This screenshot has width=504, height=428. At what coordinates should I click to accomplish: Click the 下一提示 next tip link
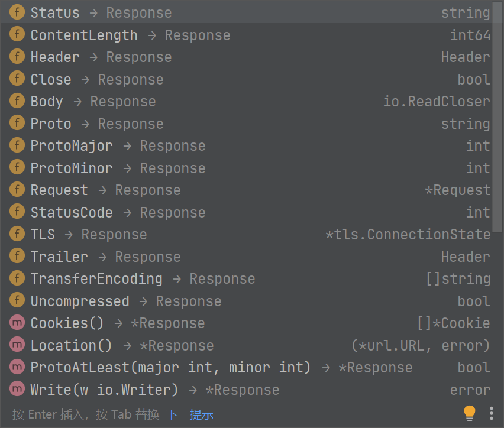[189, 414]
